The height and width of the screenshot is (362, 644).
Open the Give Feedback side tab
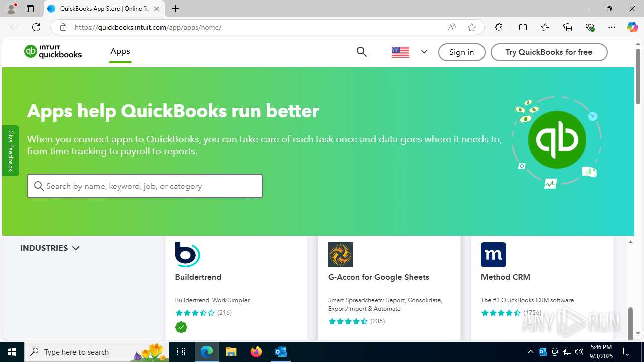pyautogui.click(x=11, y=151)
